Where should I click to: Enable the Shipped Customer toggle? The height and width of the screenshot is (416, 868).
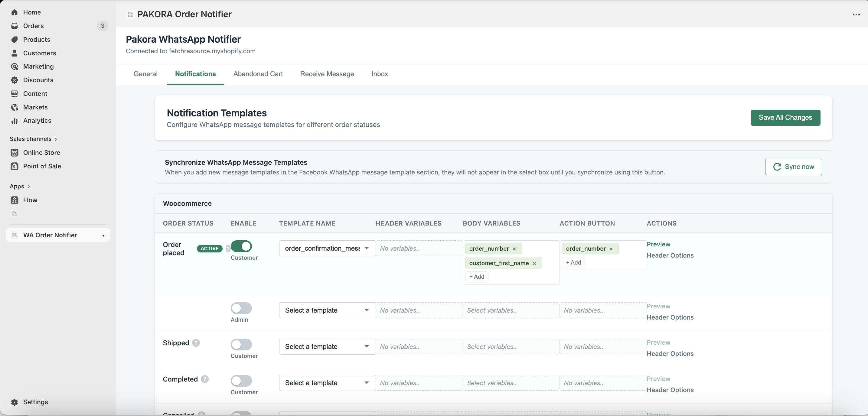[x=241, y=345]
